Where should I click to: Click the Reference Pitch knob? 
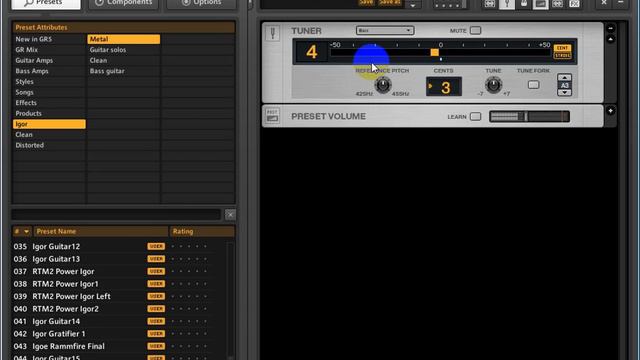click(382, 84)
